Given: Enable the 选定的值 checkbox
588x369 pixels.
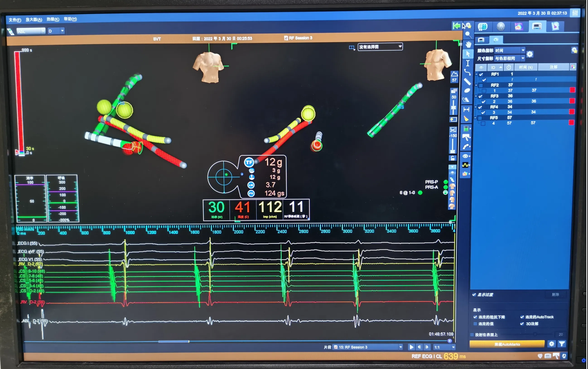Looking at the screenshot, I should click(475, 323).
